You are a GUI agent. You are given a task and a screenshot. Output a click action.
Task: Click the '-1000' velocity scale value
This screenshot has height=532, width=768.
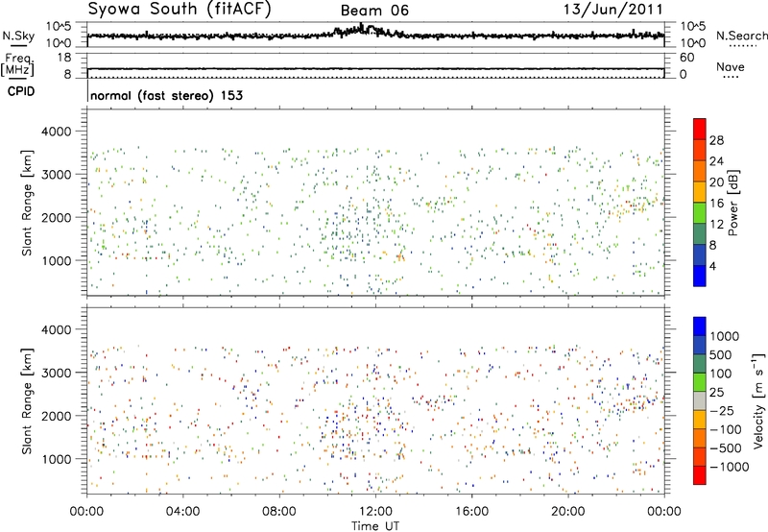pyautogui.click(x=730, y=467)
